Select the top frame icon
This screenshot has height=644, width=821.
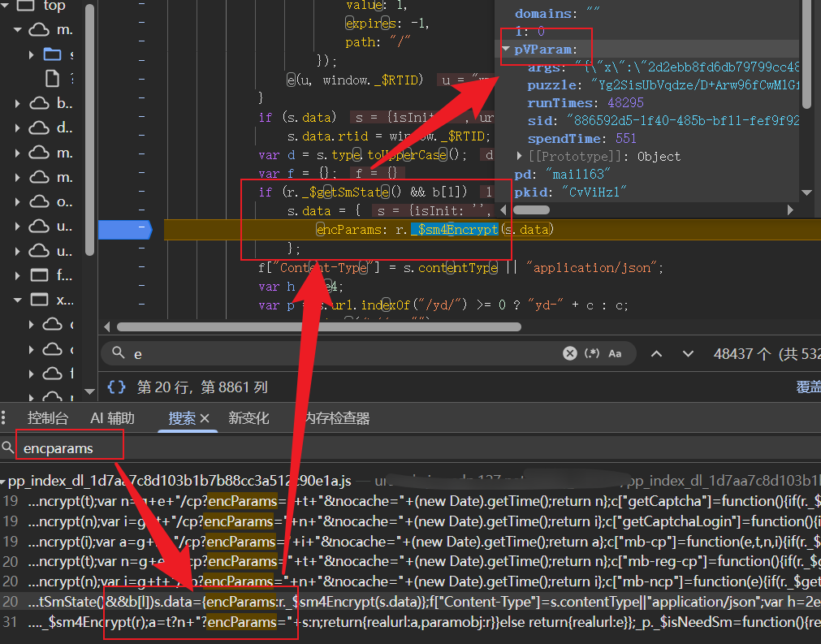26,6
